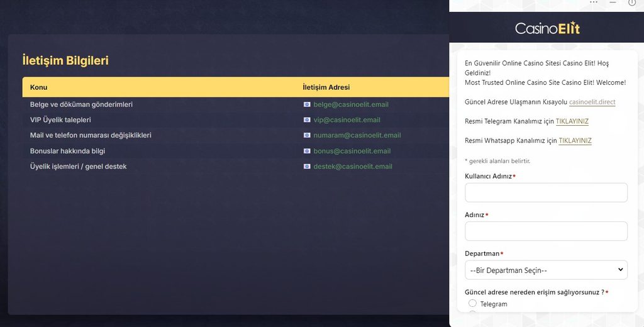The height and width of the screenshot is (327, 644).
Task: Click 'Güncel adrese nereden erişim sağlıyorsunuz ?' label
Action: click(535, 292)
